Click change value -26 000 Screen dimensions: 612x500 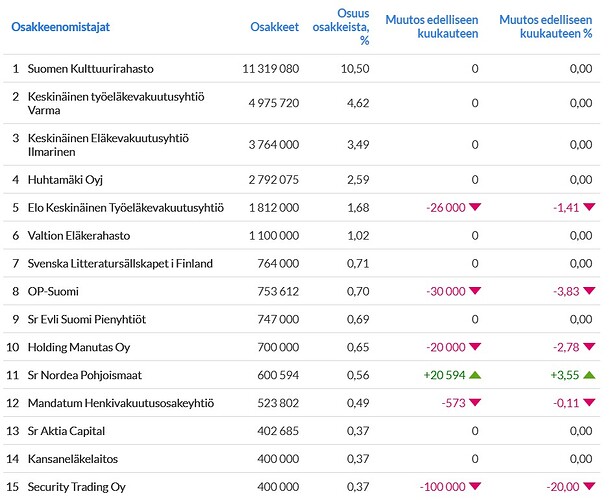[446, 208]
